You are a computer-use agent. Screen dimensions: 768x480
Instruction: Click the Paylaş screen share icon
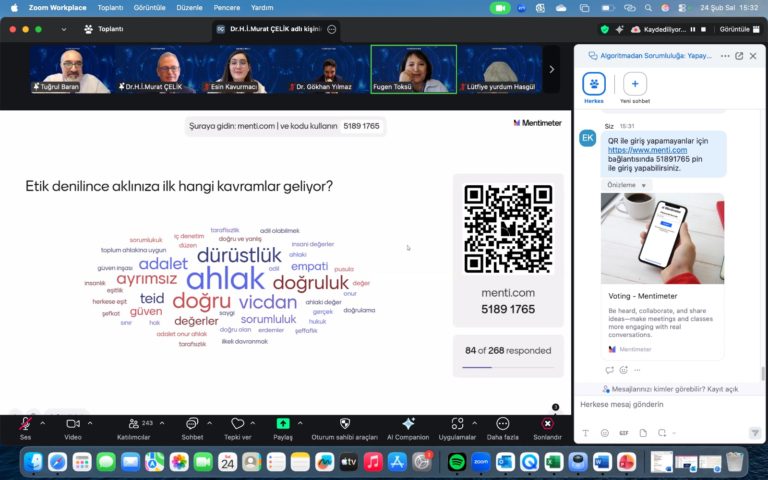pyautogui.click(x=283, y=424)
